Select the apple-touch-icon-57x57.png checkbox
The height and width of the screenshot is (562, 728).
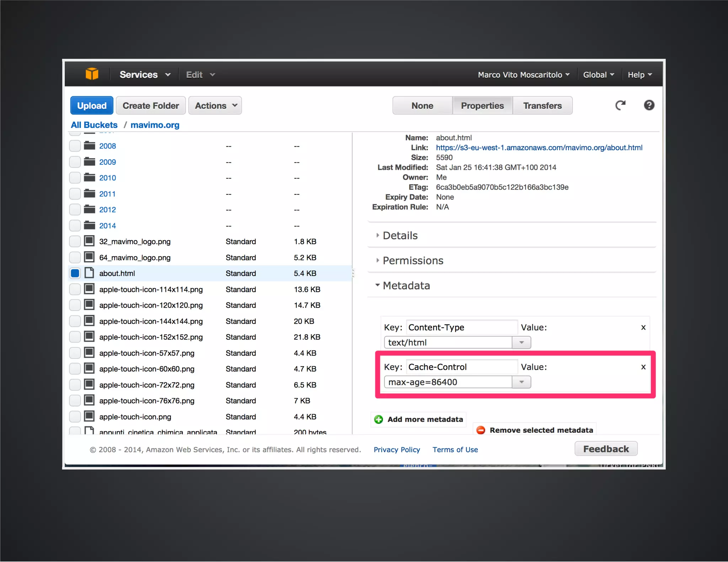(x=75, y=353)
